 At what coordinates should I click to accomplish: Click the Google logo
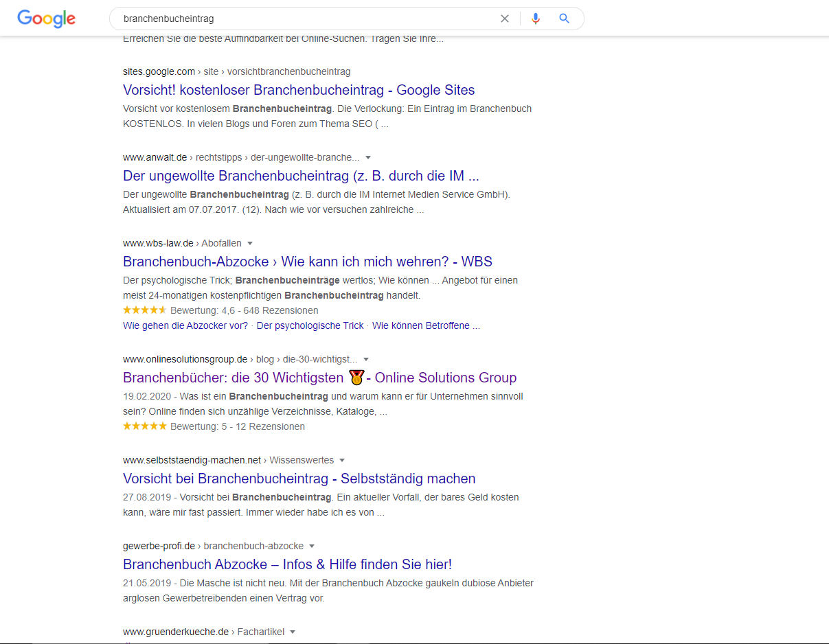point(46,19)
